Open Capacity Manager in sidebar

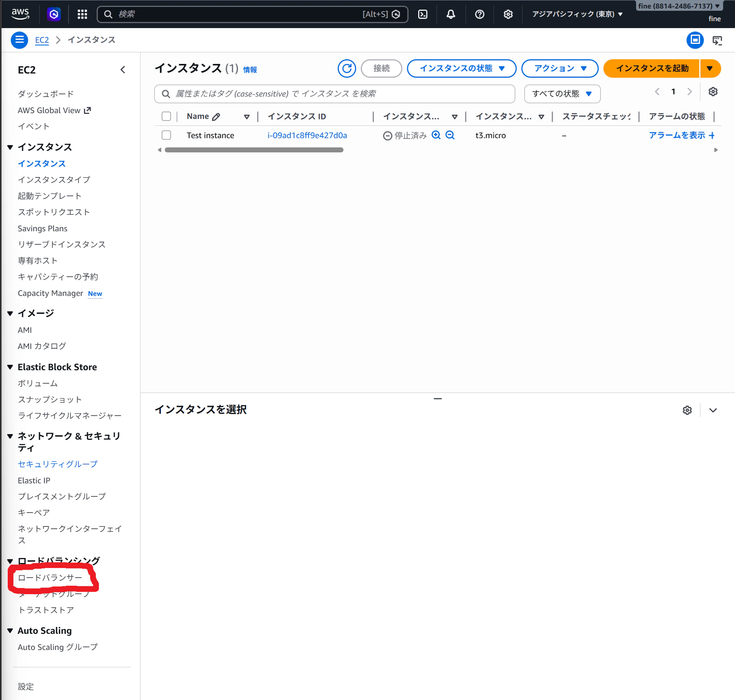pos(50,293)
